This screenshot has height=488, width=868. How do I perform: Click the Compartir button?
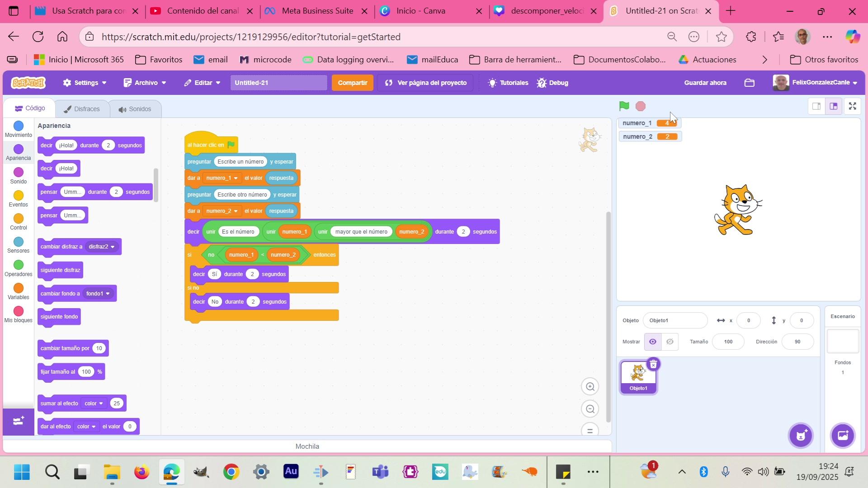coord(352,83)
